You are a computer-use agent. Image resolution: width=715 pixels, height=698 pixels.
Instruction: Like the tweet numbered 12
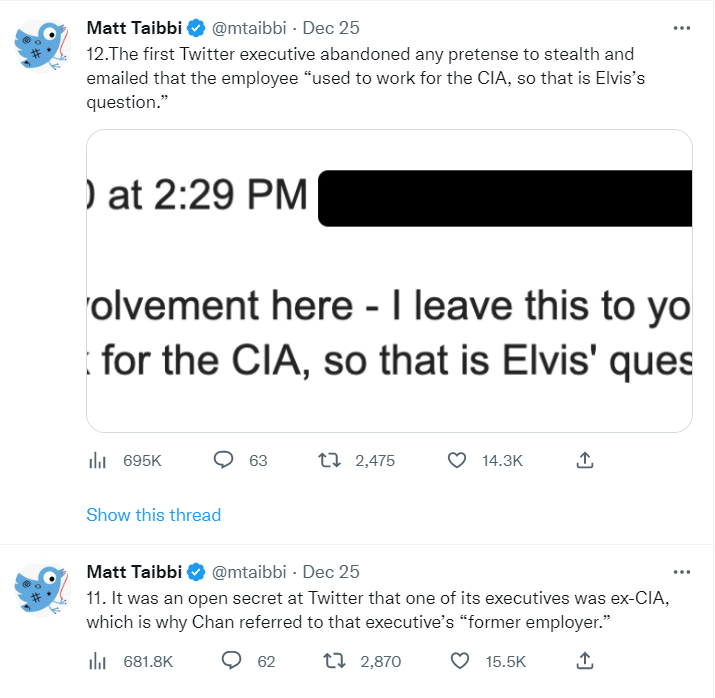[456, 460]
